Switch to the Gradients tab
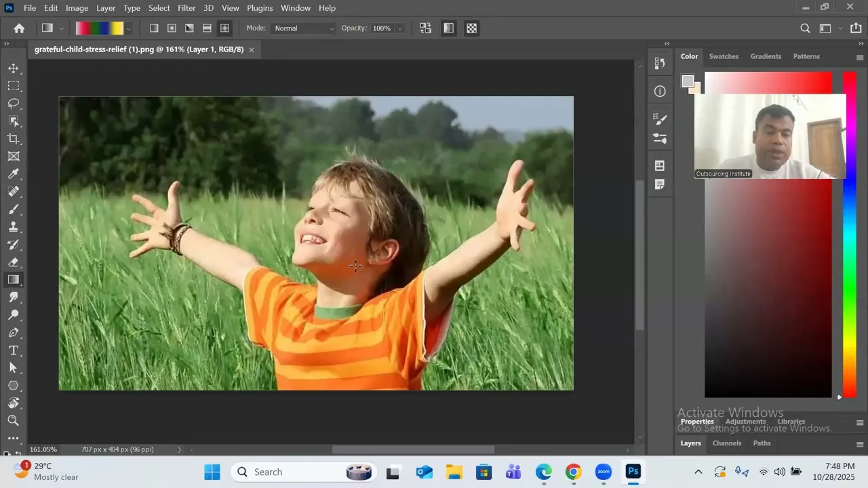 click(766, 56)
